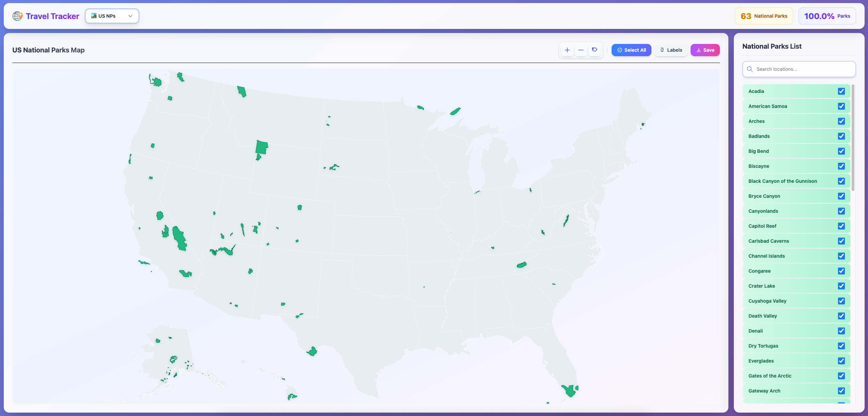This screenshot has height=416, width=868.
Task: Expand the chevron on the map type selector
Action: click(x=130, y=16)
